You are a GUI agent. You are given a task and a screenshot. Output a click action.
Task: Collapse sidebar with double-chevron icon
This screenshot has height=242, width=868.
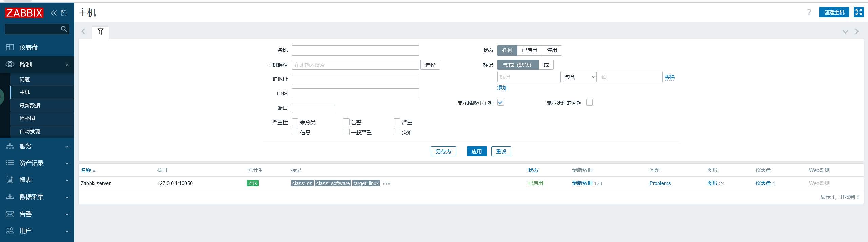click(54, 13)
